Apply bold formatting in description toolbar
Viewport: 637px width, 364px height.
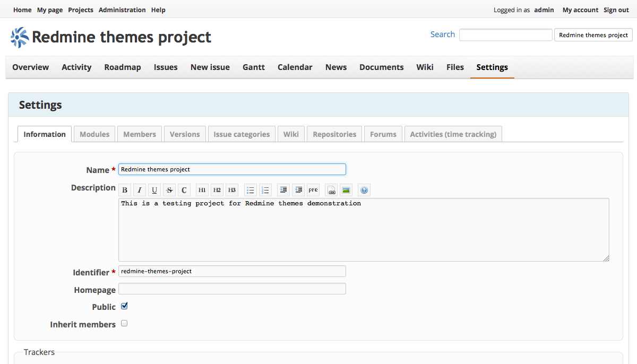click(125, 190)
